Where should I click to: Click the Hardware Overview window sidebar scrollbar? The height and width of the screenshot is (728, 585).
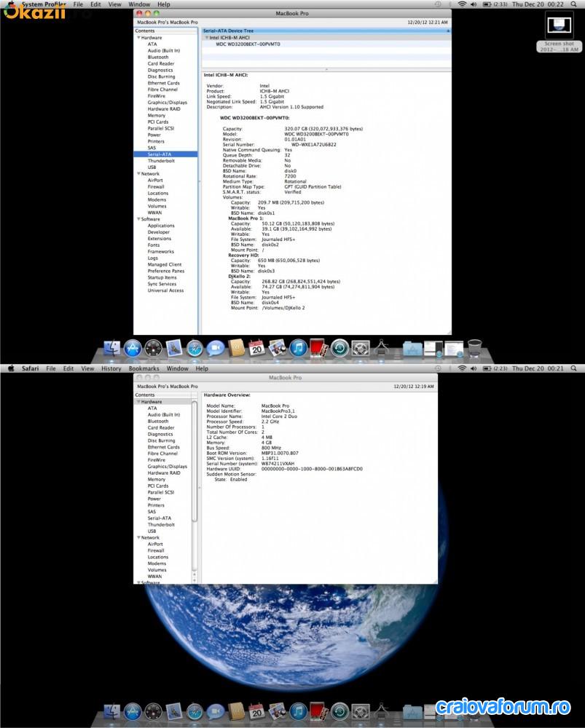coord(195,461)
